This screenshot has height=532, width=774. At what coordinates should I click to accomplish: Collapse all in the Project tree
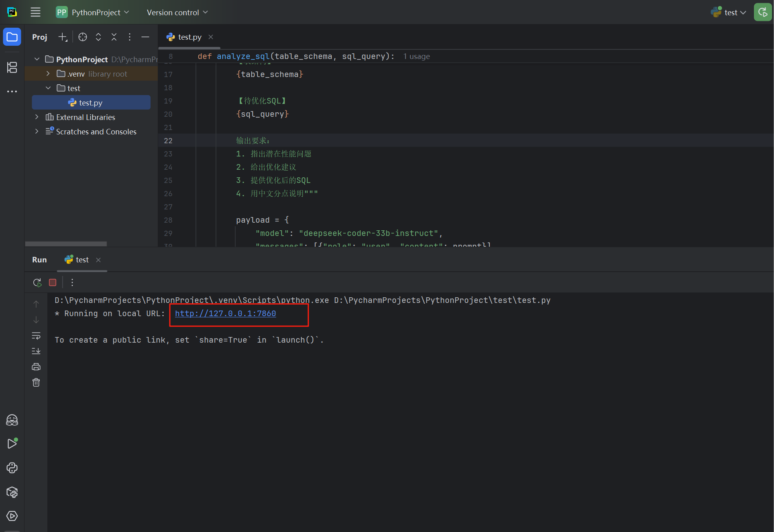click(114, 37)
